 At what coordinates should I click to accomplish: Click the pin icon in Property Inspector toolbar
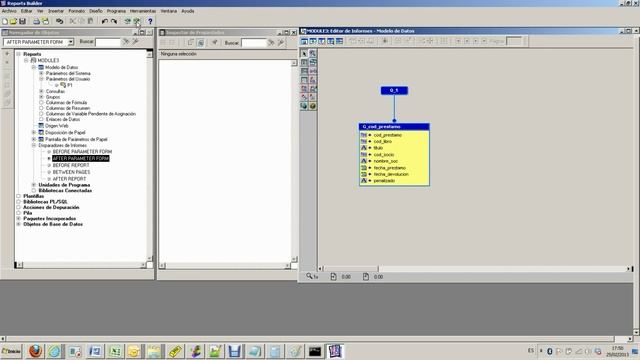click(214, 42)
